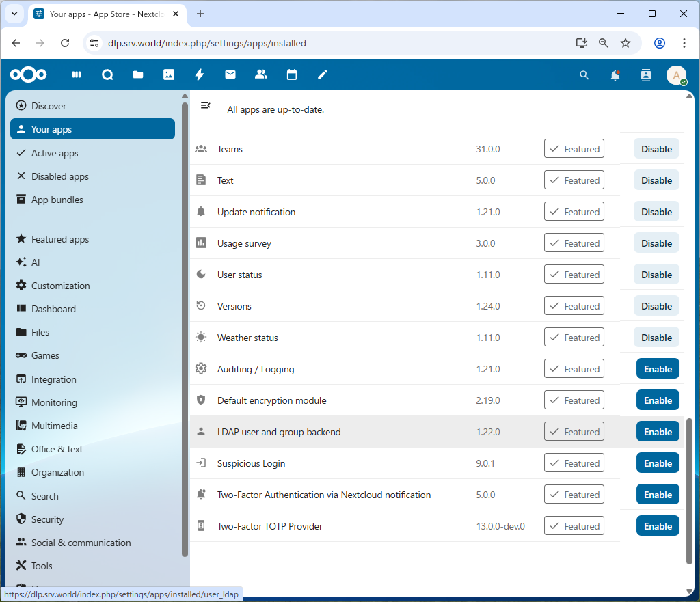Open LDAP user and group backend details
Image resolution: width=700 pixels, height=602 pixels.
click(279, 432)
